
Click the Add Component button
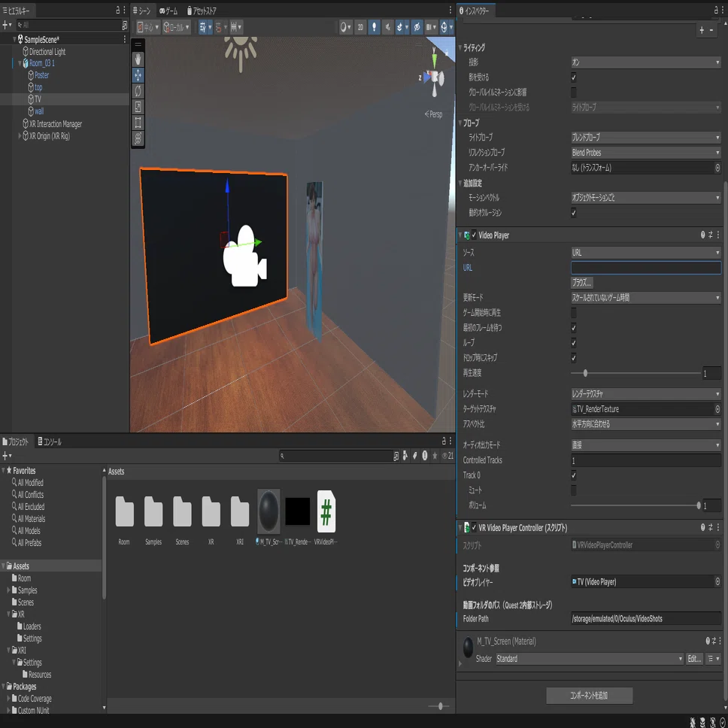(x=589, y=696)
